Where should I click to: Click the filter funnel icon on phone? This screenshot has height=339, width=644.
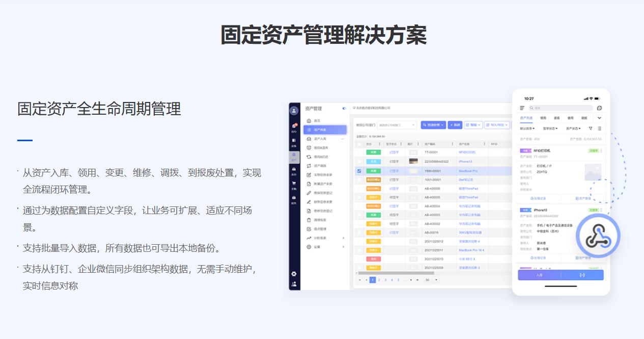click(x=591, y=128)
